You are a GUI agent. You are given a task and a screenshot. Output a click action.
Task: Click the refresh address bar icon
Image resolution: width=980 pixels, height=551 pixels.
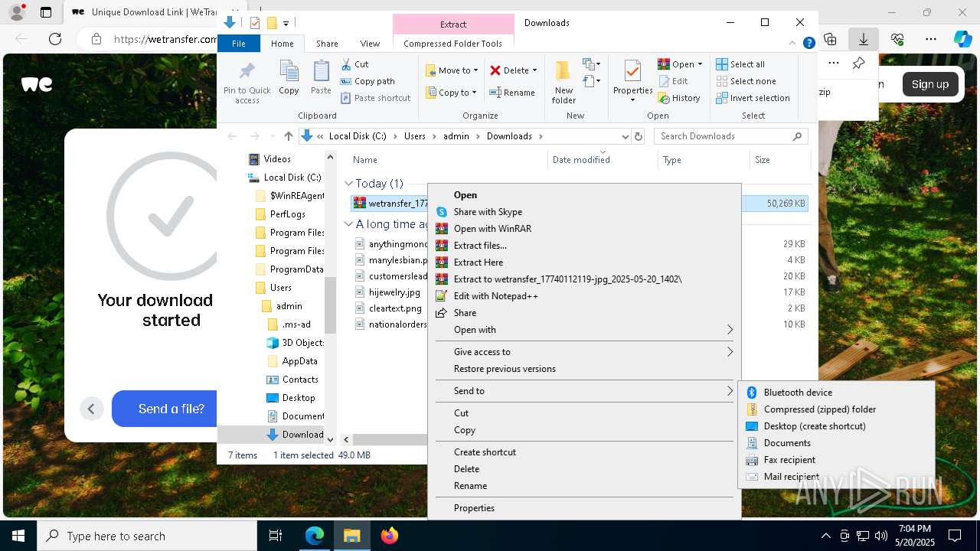click(x=638, y=136)
